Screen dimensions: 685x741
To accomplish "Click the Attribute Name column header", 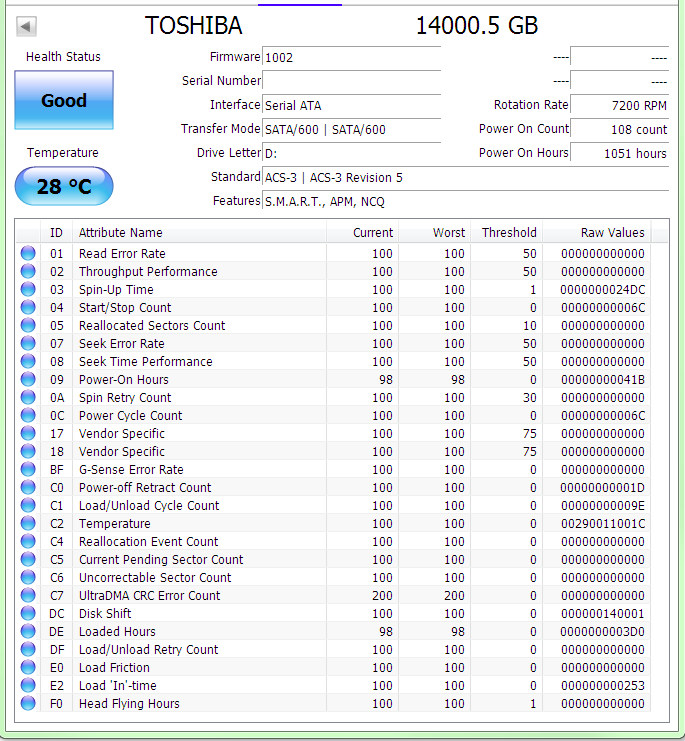I will coord(199,233).
